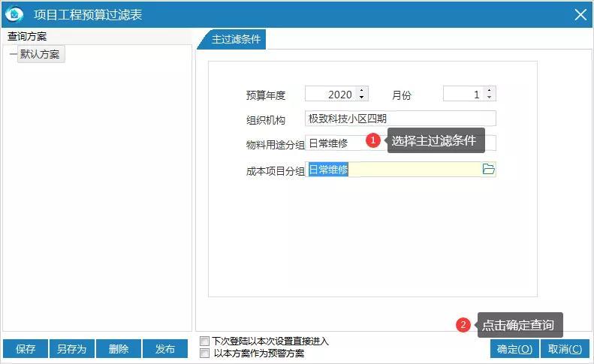Click the 查询方案 panel header
The image size is (594, 364).
27,36
